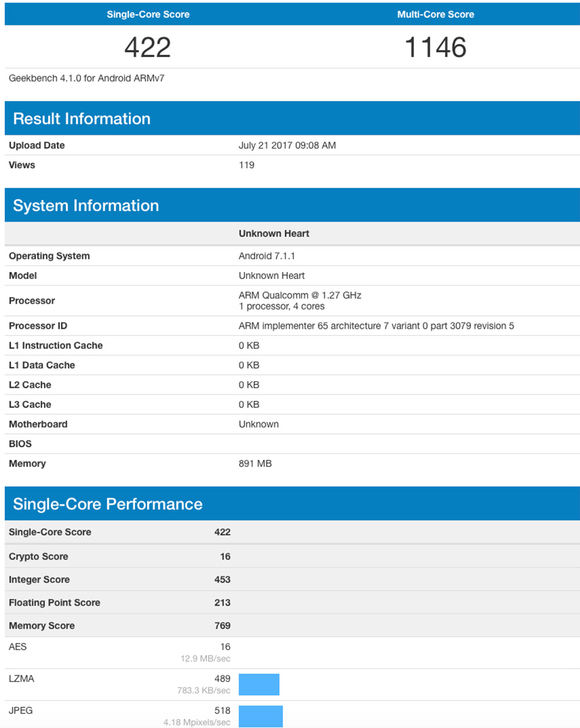This screenshot has width=580, height=728.
Task: Click the LZMA performance bar
Action: pyautogui.click(x=260, y=684)
